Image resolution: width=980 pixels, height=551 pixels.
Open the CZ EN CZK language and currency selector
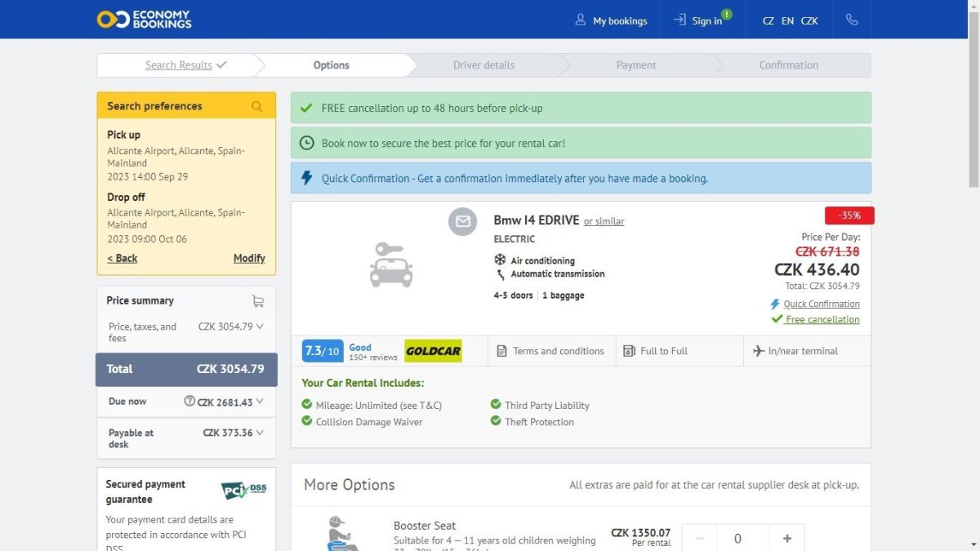(x=790, y=20)
